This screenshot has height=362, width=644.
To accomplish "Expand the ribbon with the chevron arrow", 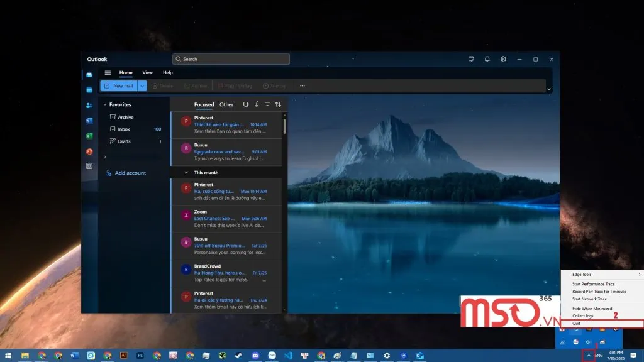I will coord(549,89).
